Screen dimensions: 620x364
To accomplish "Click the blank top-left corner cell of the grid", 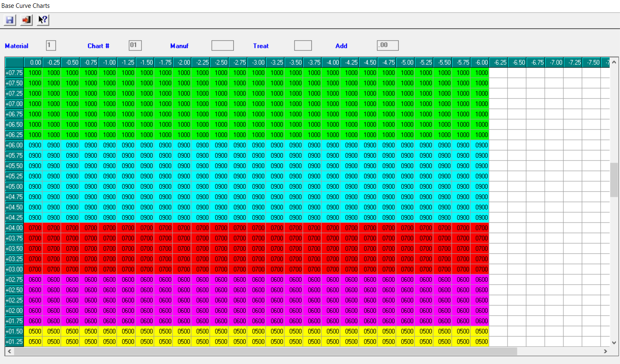I will click(14, 62).
